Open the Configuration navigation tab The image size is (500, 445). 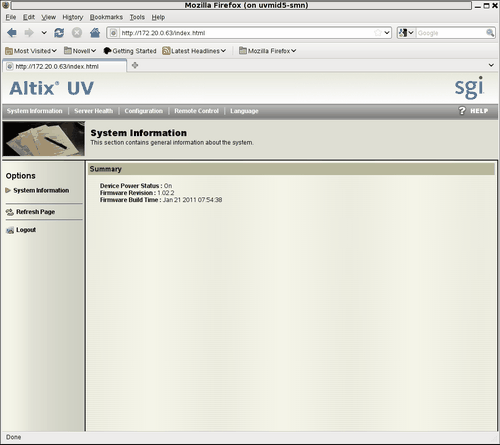144,111
